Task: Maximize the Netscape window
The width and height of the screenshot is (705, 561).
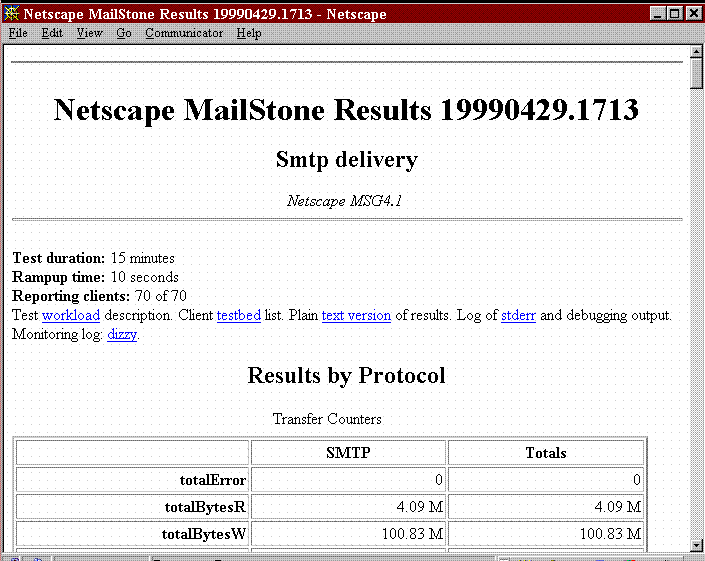Action: [674, 13]
